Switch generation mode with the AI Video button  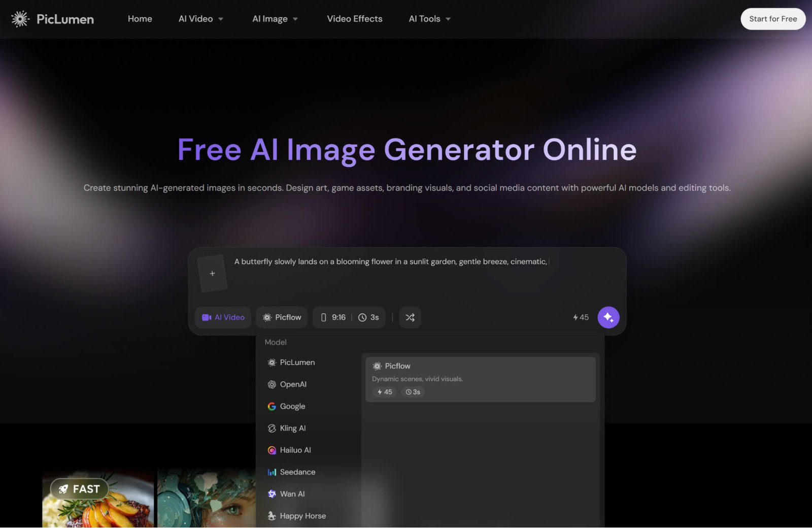(223, 317)
